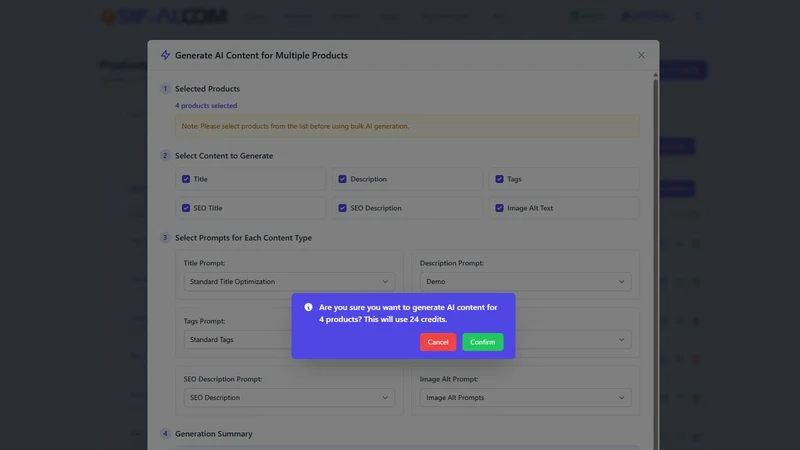Click the step 3 number badge
The image size is (800, 450).
(x=165, y=238)
